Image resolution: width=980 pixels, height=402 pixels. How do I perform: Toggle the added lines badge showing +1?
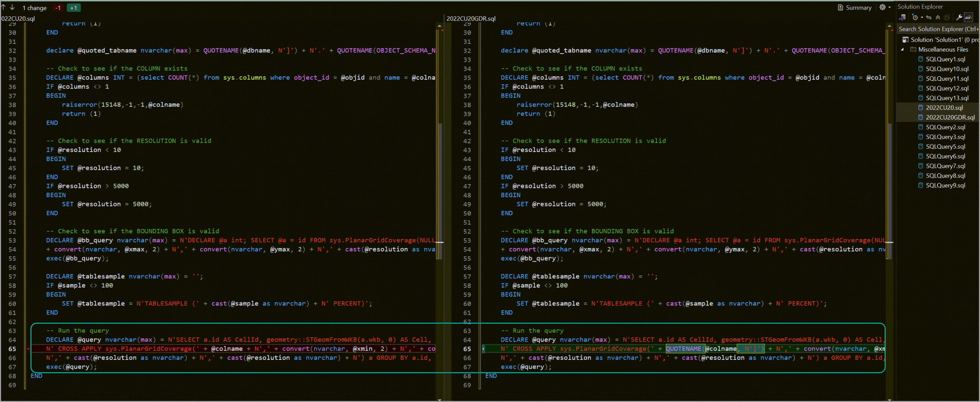click(73, 7)
